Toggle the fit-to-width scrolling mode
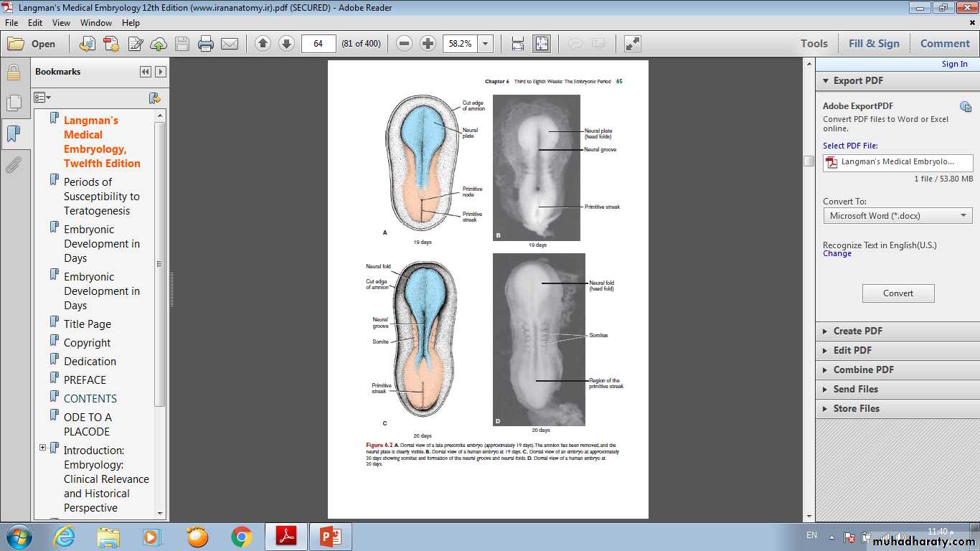This screenshot has width=980, height=551. (x=517, y=44)
